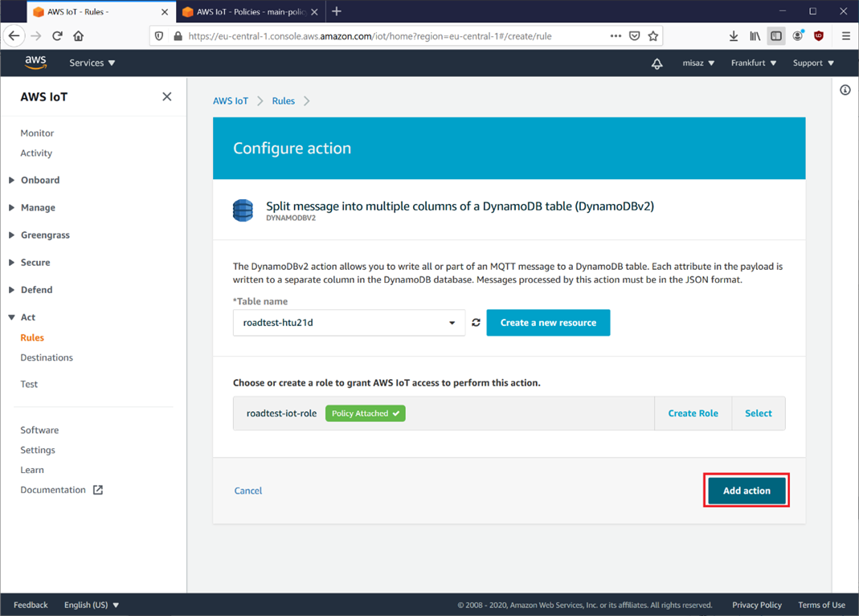Image resolution: width=859 pixels, height=616 pixels.
Task: Collapse the Act sidebar section
Action: (27, 317)
